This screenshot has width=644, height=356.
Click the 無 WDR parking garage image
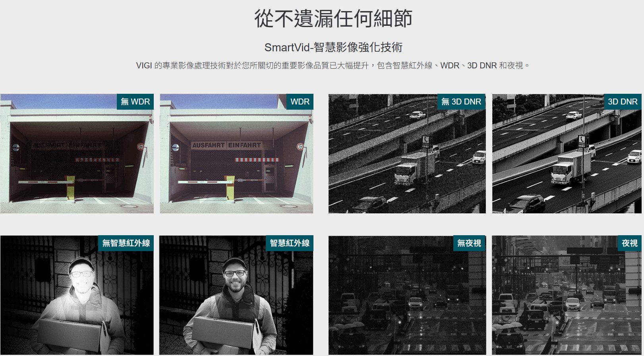pyautogui.click(x=77, y=154)
